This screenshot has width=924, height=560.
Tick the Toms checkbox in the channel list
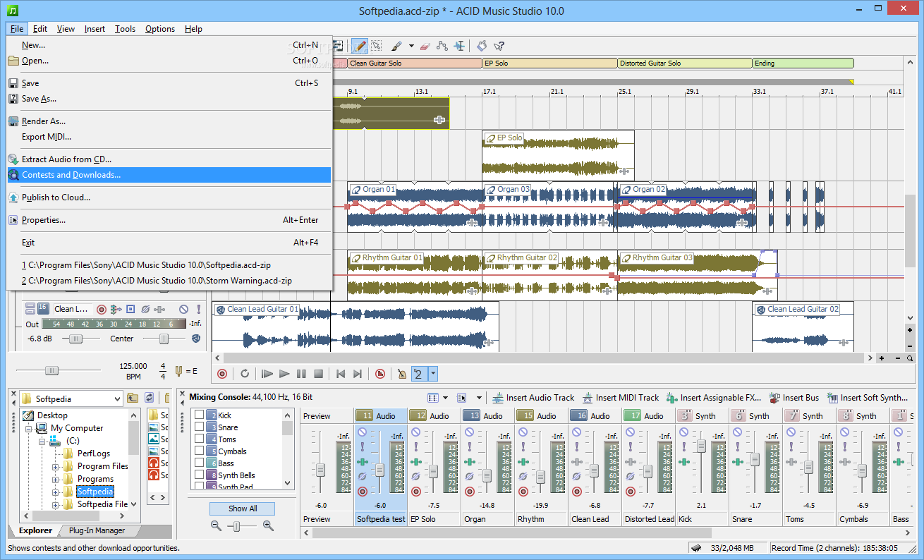pyautogui.click(x=200, y=439)
